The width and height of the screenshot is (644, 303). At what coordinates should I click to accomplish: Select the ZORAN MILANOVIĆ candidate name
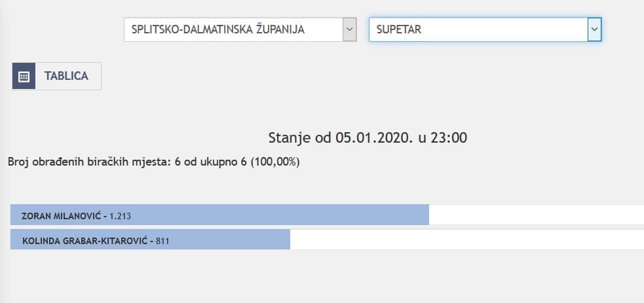pyautogui.click(x=62, y=215)
